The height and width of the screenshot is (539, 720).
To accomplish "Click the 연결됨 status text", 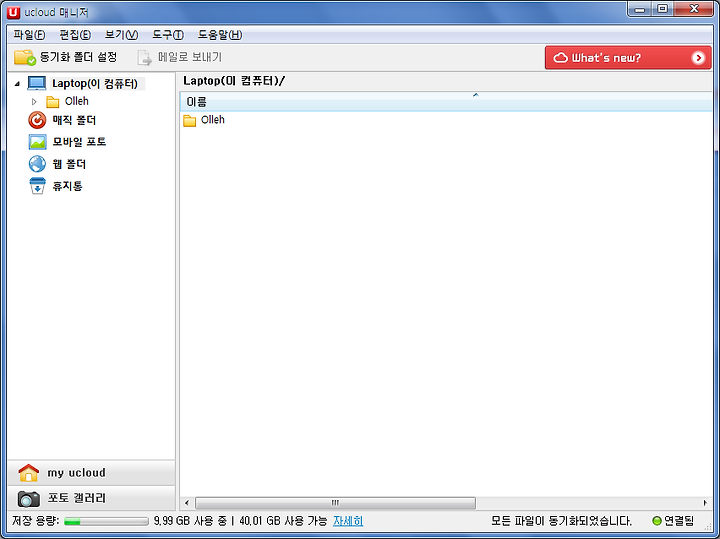I will pos(679,521).
